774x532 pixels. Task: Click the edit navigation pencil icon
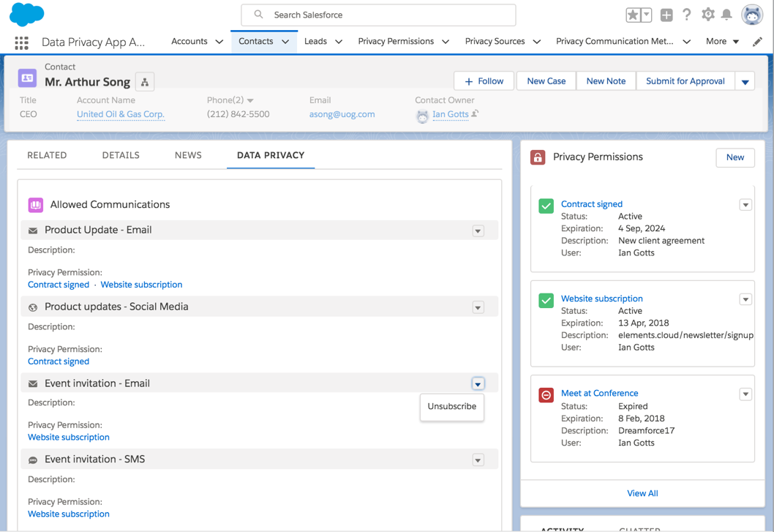point(757,42)
